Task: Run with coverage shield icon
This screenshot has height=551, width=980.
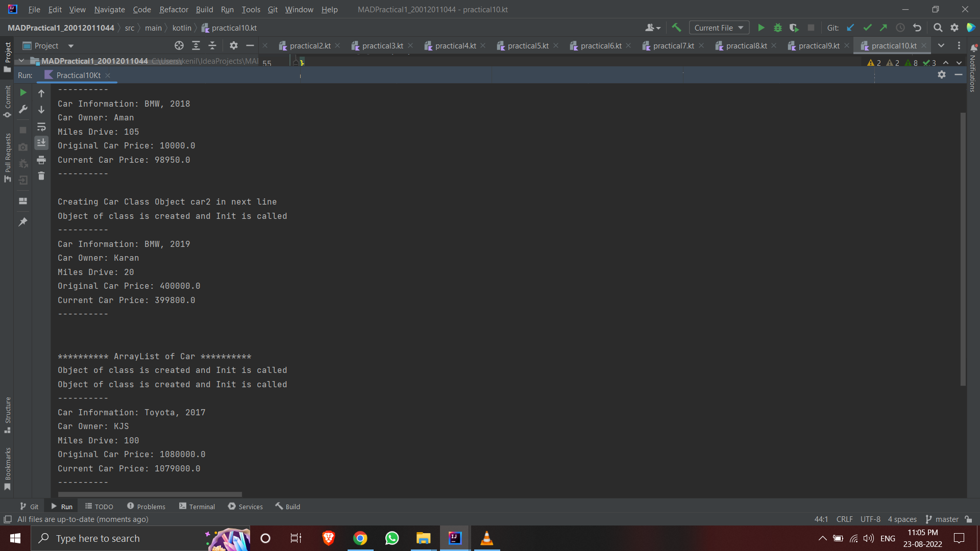Action: tap(794, 28)
